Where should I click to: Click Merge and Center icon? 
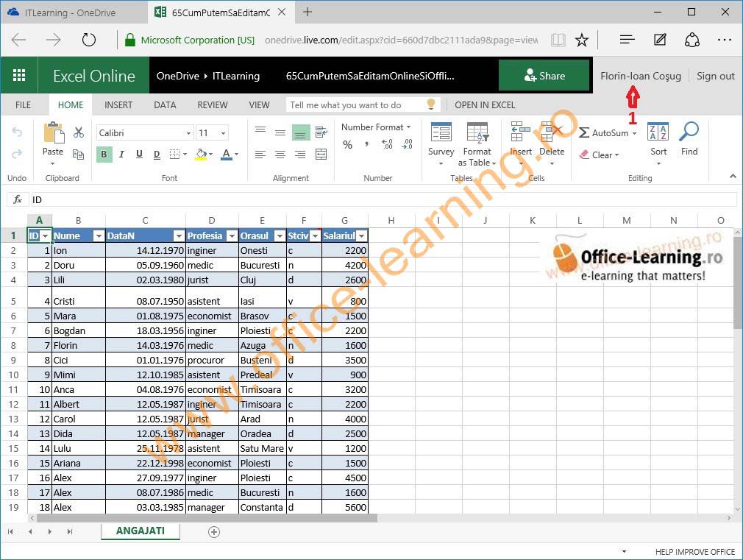321,154
